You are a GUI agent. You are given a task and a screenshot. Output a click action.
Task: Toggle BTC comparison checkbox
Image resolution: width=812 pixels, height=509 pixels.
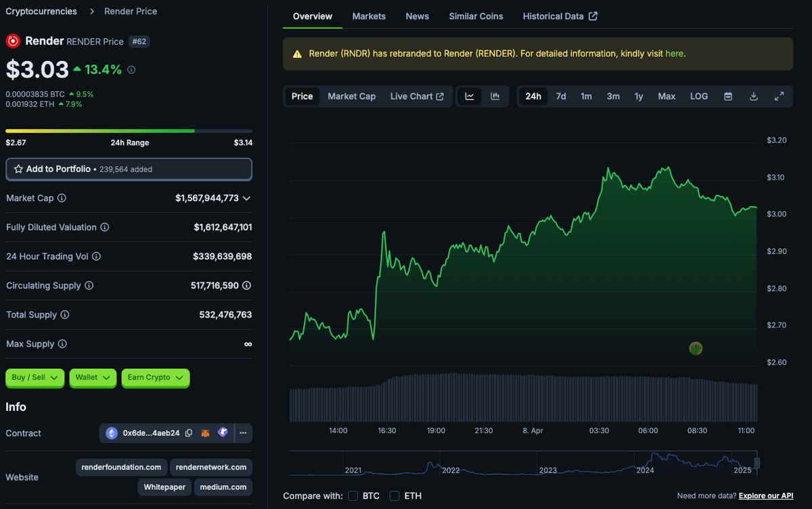(x=353, y=496)
